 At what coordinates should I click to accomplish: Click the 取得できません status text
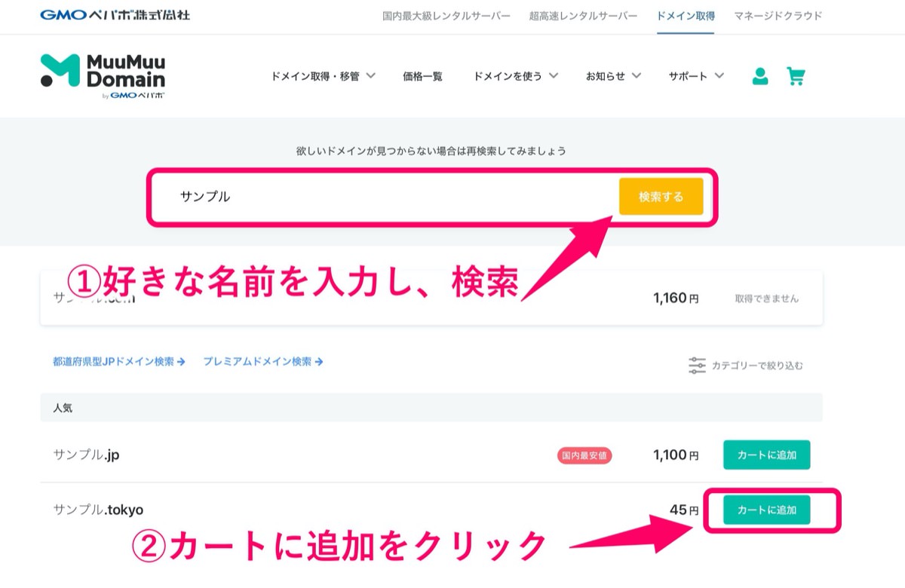[x=766, y=299]
